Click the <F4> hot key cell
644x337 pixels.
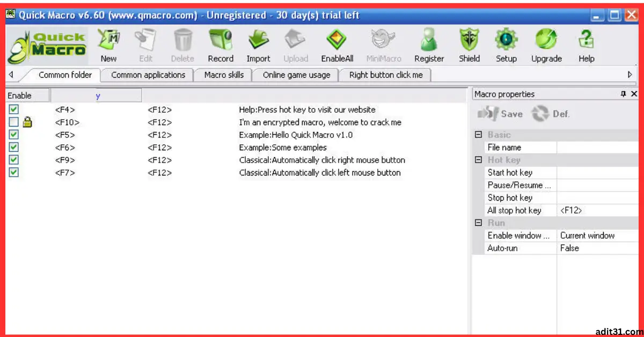tap(65, 109)
